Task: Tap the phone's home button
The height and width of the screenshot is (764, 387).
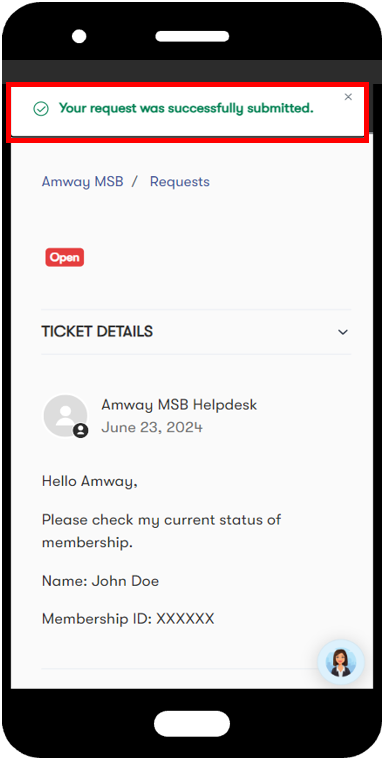Action: (x=192, y=724)
